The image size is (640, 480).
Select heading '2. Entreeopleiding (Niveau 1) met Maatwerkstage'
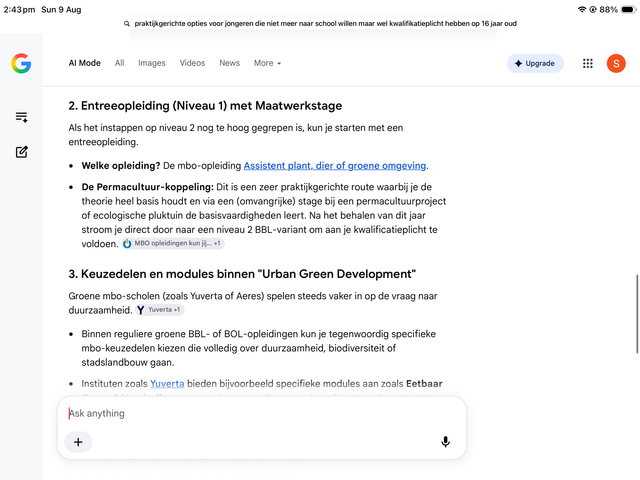(205, 106)
